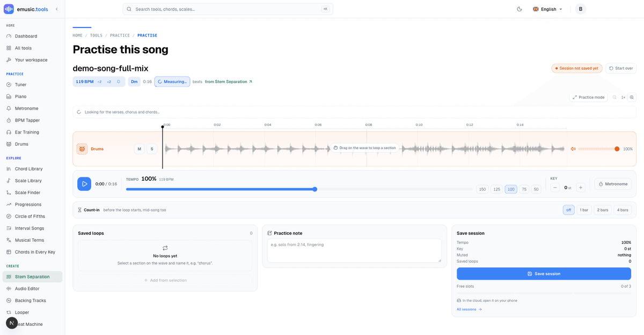Toggle the Metronome button
Image resolution: width=644 pixels, height=335 pixels.
[x=613, y=184]
